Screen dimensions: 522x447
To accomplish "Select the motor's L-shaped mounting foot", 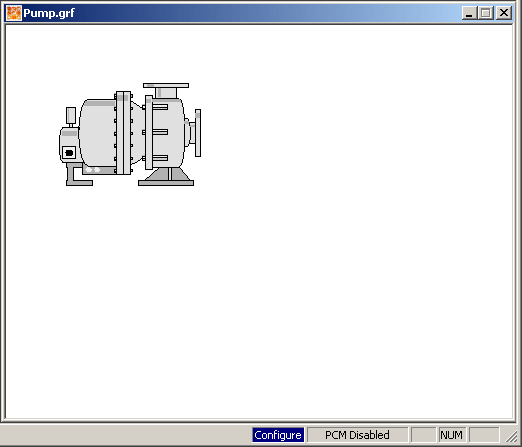I will coord(79,174).
